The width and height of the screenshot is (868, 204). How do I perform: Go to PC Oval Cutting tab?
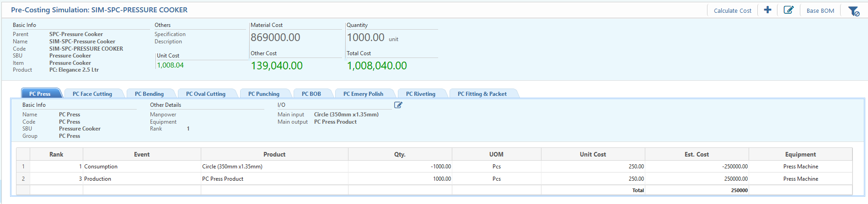tap(206, 94)
